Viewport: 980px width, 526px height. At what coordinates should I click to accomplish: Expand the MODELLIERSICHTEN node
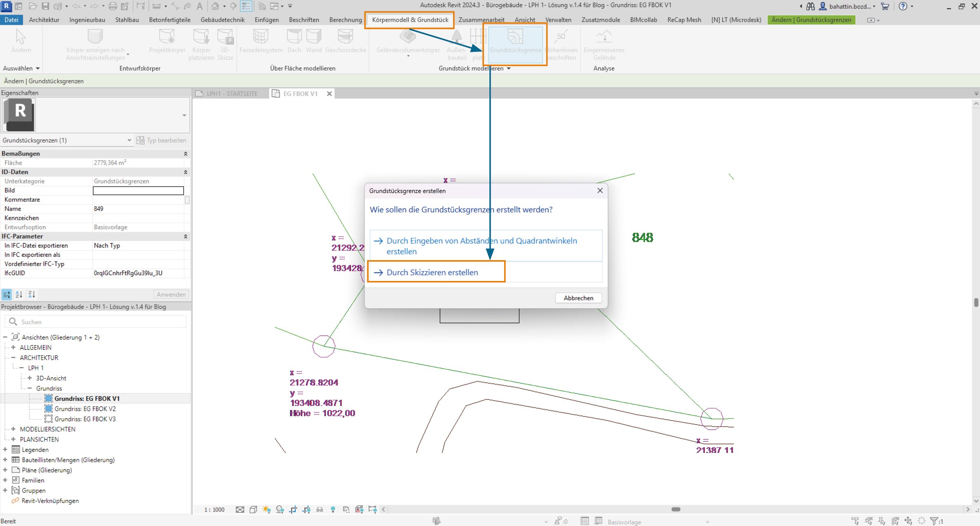(x=13, y=429)
